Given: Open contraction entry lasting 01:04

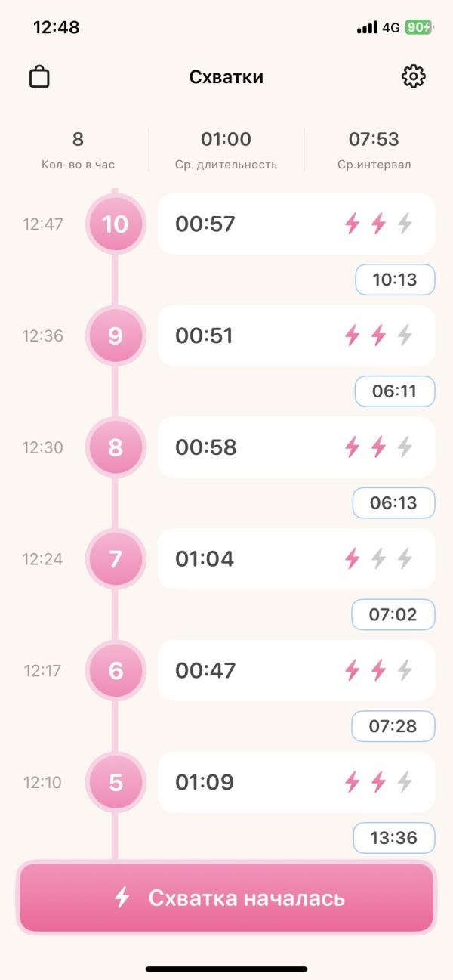Looking at the screenshot, I should [x=296, y=559].
